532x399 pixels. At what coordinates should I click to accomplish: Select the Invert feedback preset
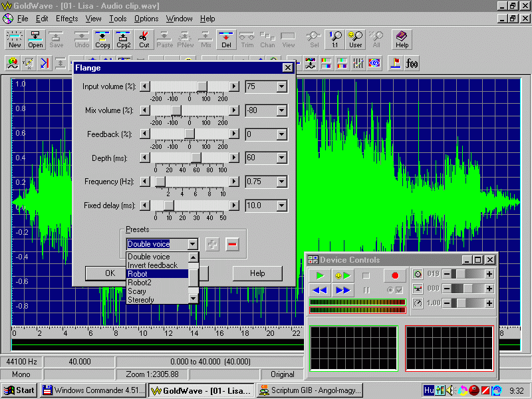click(157, 265)
